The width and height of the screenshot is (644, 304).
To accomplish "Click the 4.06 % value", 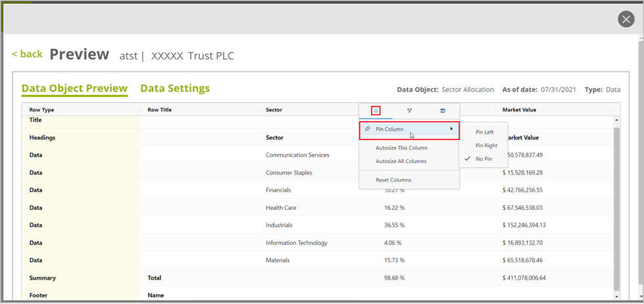I will click(x=393, y=243).
